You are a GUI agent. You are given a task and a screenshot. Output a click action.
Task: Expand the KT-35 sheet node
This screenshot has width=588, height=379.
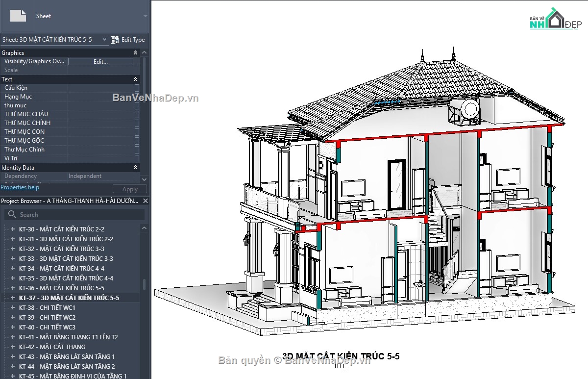(13, 278)
